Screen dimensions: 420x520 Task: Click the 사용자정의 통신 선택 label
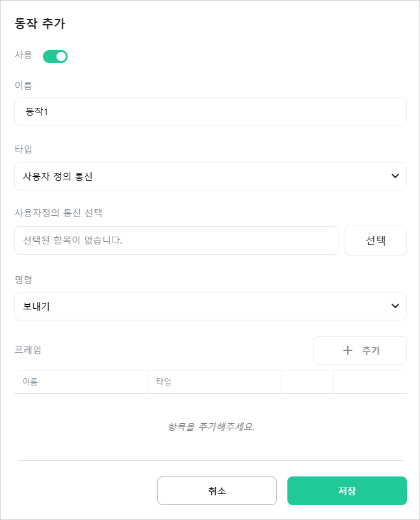pyautogui.click(x=59, y=213)
